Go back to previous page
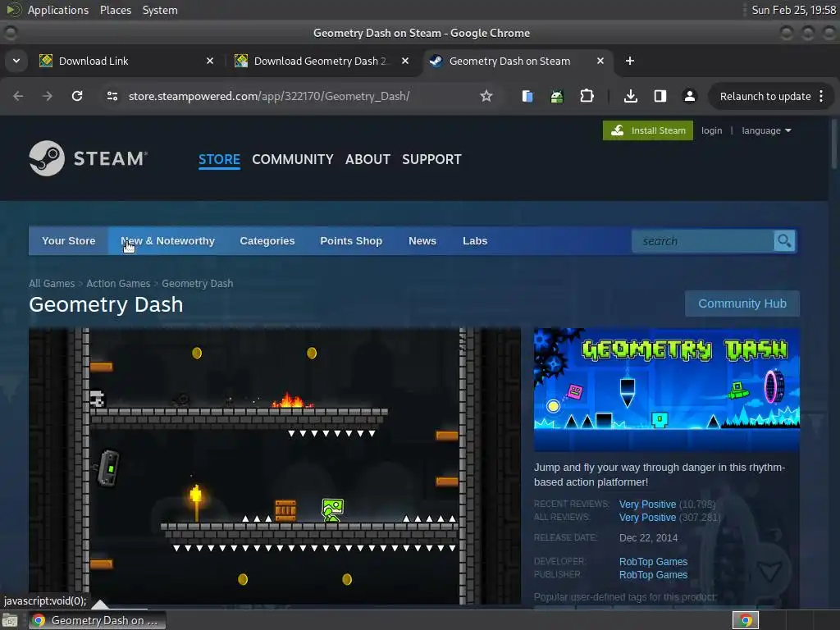840x630 pixels. 18,96
